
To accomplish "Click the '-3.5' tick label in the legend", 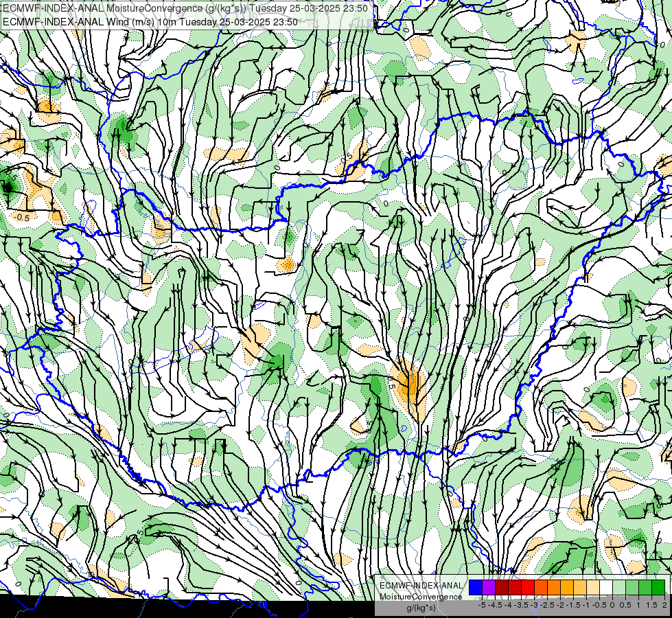I will 521,605.
